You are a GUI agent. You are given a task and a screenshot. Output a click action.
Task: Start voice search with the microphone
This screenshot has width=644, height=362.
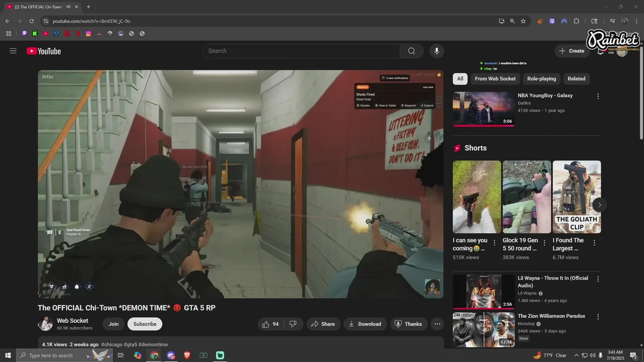click(437, 51)
